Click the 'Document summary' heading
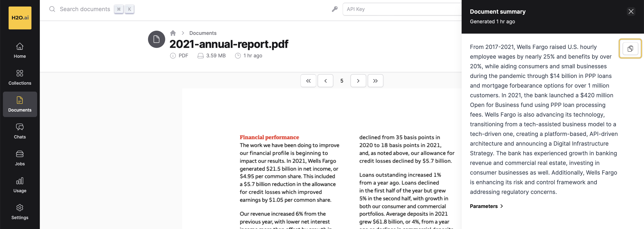The height and width of the screenshot is (229, 644). coord(497,12)
